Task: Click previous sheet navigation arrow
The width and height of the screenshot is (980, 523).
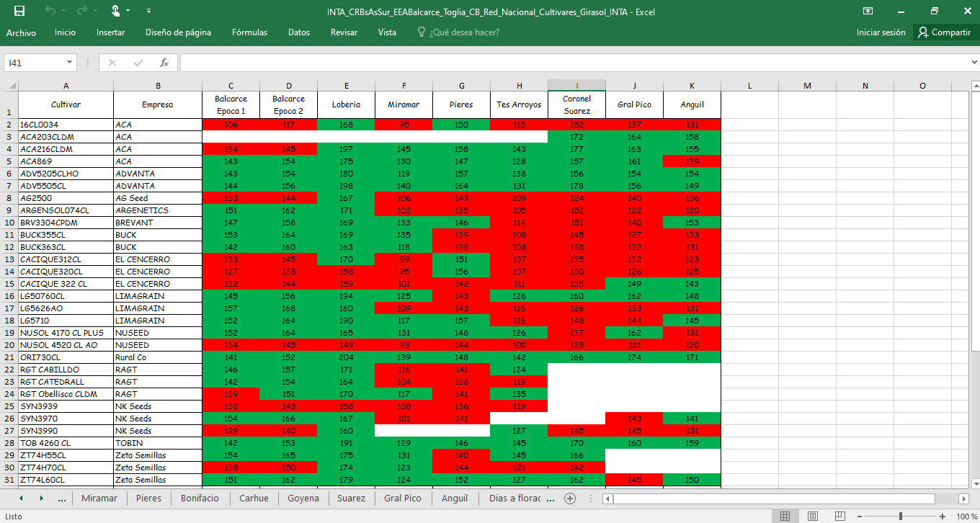Action: (x=21, y=499)
